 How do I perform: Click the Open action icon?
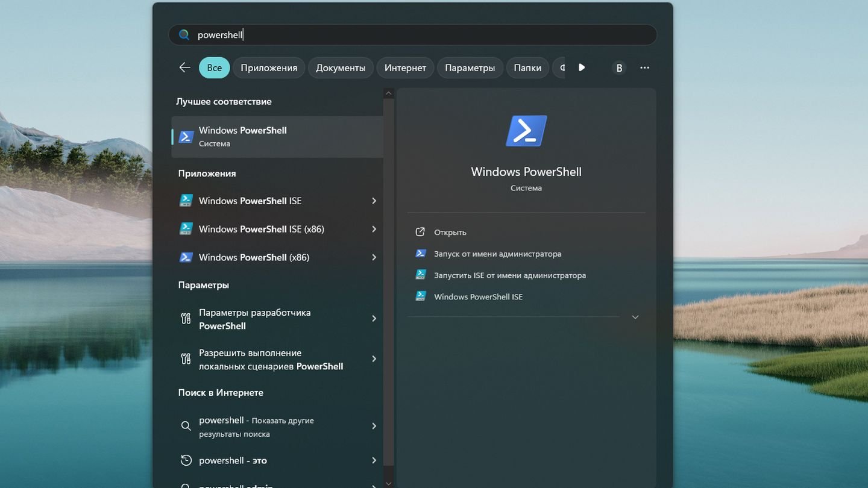pyautogui.click(x=421, y=232)
